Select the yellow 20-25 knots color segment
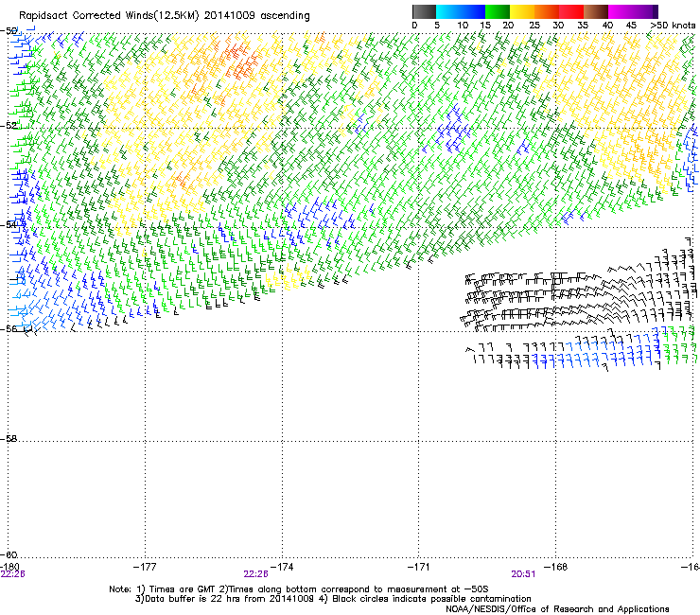 pos(522,11)
